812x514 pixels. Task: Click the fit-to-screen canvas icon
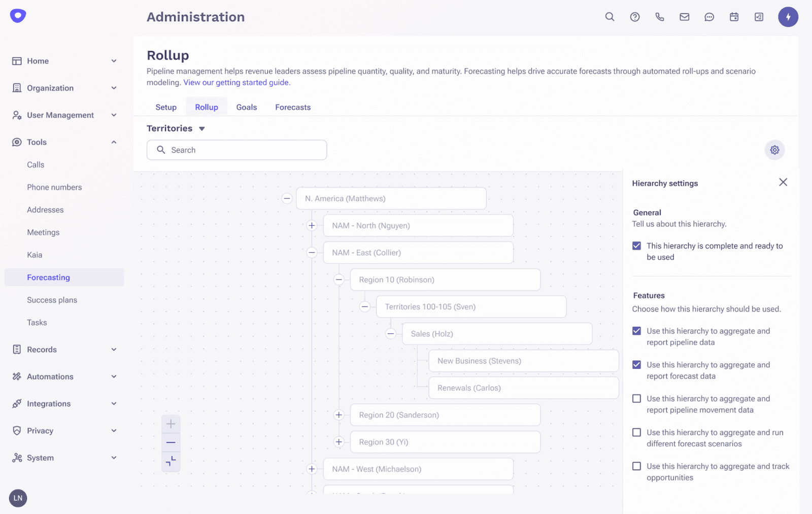171,461
